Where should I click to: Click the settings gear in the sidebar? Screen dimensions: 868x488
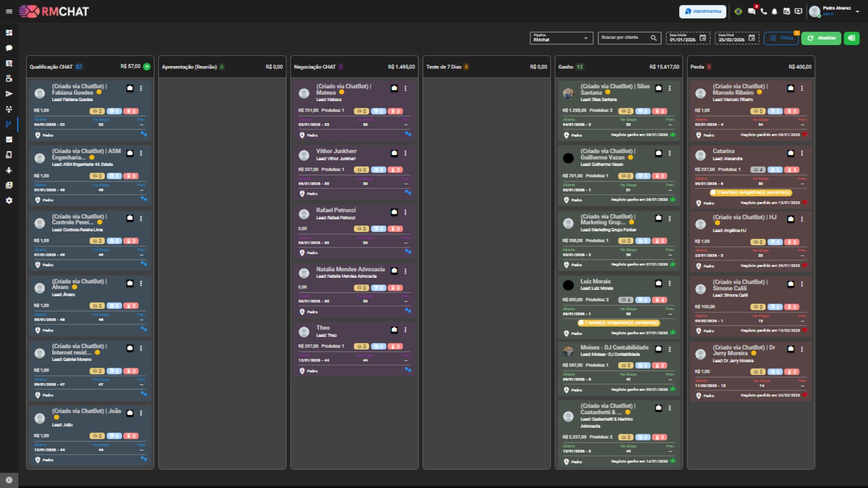9,201
